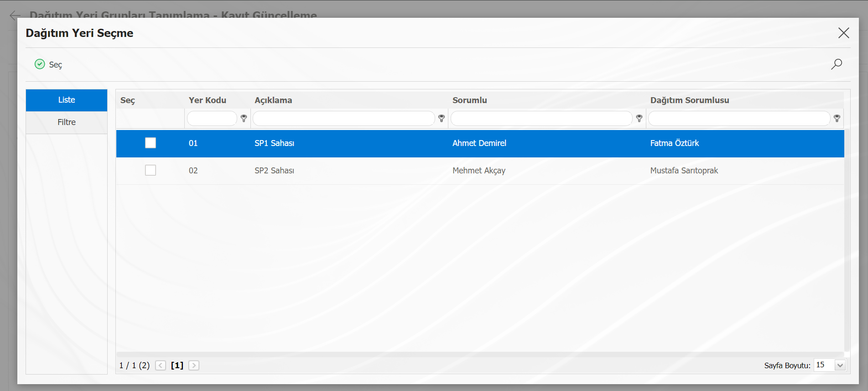Viewport: 868px width, 391px height.
Task: Click Yer Kodu value 01
Action: [193, 143]
